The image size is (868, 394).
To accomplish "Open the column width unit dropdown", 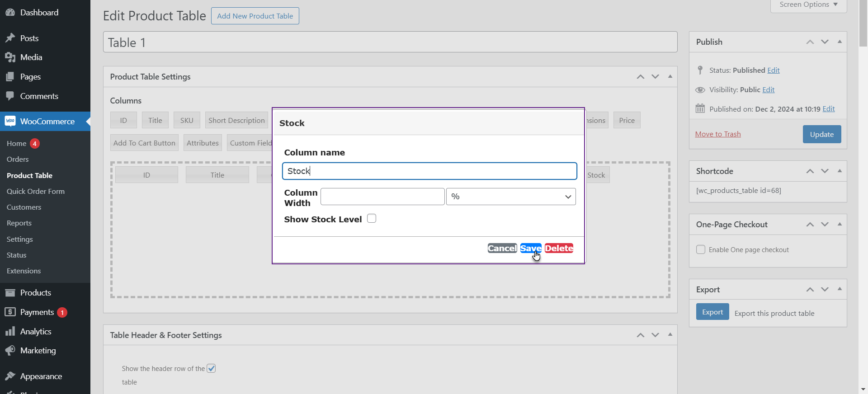I will [511, 197].
